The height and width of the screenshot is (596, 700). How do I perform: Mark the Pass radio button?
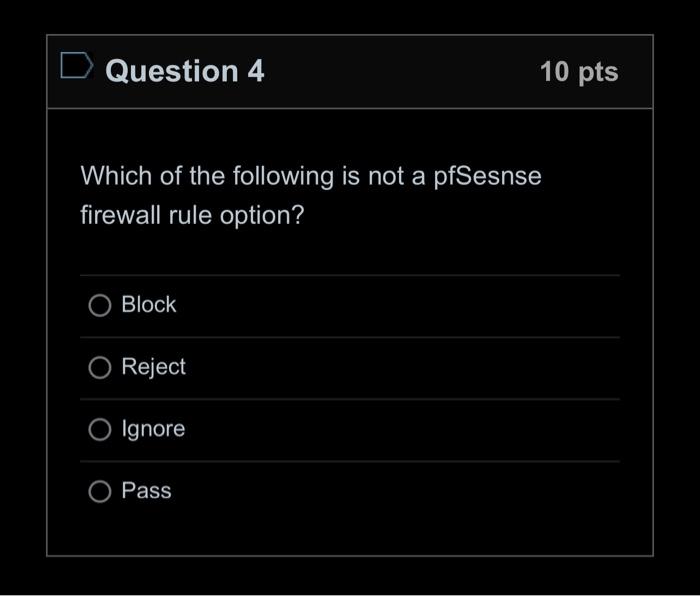point(99,492)
